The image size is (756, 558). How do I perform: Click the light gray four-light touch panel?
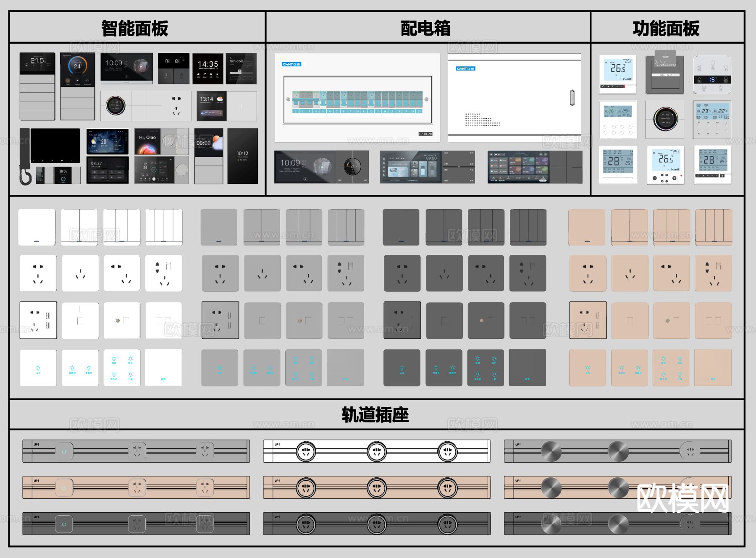pyautogui.click(x=304, y=368)
